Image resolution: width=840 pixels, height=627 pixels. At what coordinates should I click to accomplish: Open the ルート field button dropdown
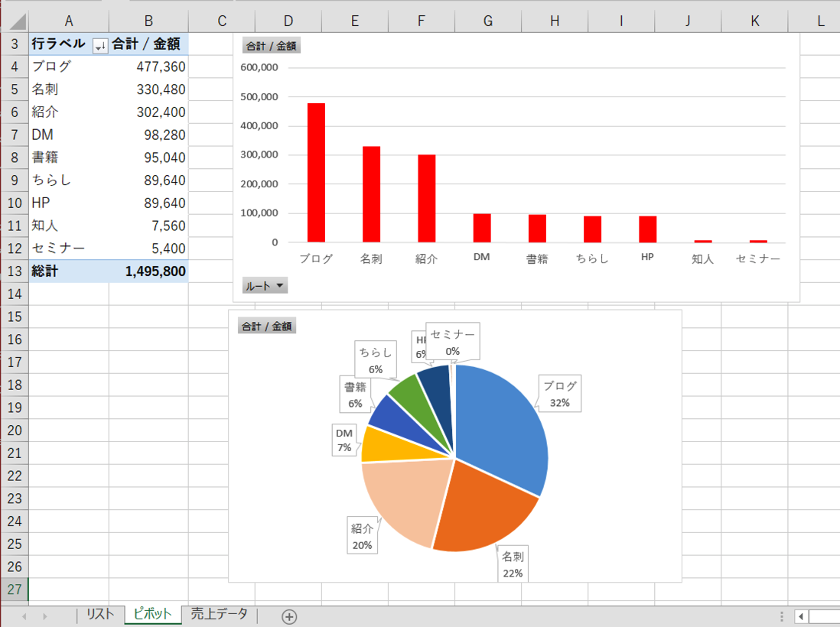[x=265, y=286]
